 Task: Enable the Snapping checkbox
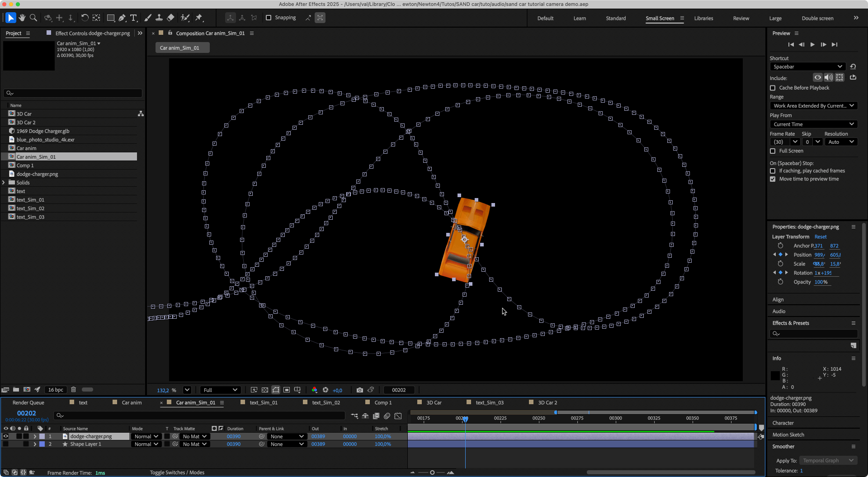[269, 18]
